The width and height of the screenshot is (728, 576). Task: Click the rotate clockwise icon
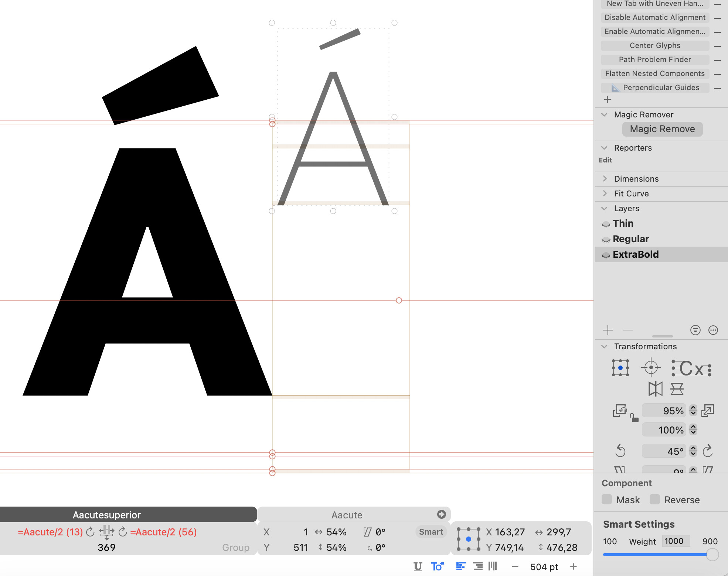(x=707, y=451)
